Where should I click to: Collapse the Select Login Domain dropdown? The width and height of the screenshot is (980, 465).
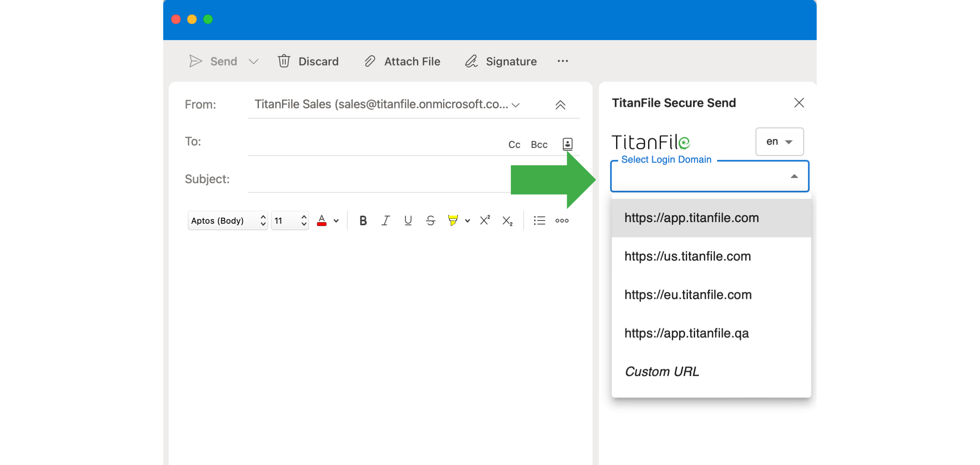click(794, 176)
